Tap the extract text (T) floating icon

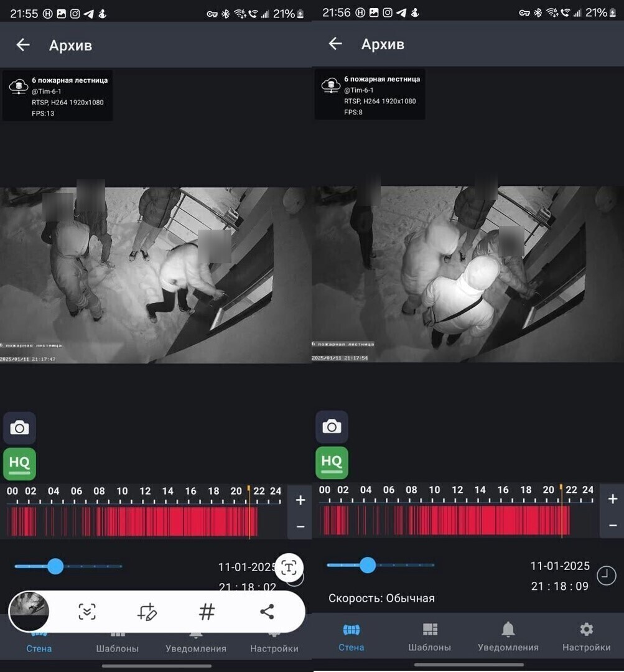coord(289,567)
